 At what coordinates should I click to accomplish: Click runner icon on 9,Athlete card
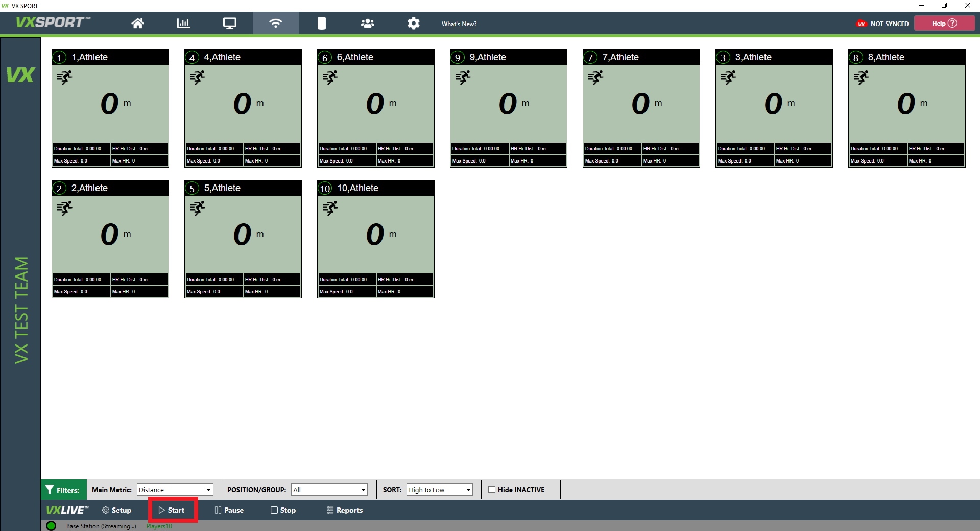coord(463,78)
